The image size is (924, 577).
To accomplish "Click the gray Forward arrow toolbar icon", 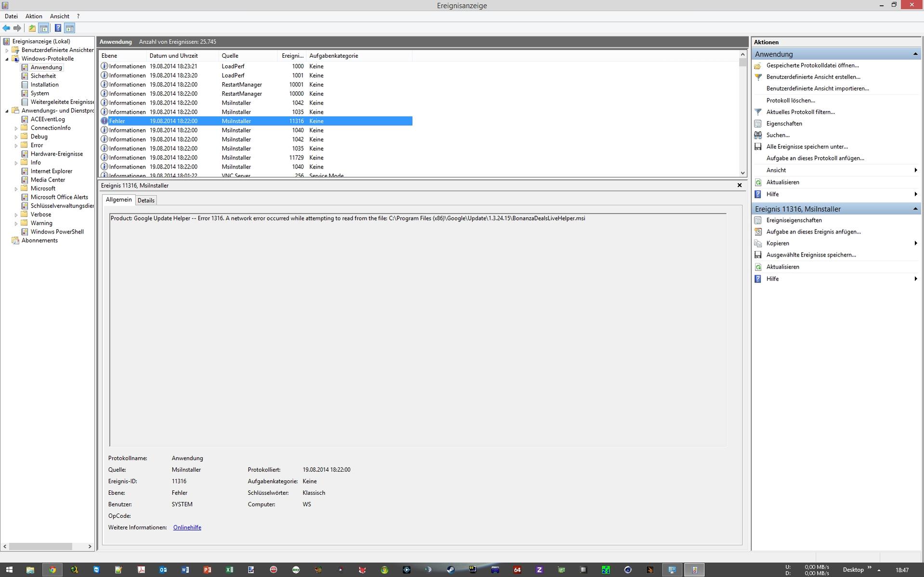I will click(17, 28).
